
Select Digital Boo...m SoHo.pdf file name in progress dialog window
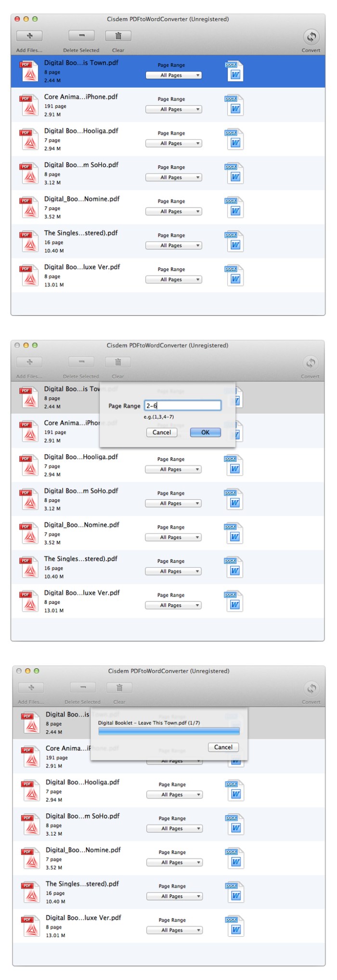83,816
